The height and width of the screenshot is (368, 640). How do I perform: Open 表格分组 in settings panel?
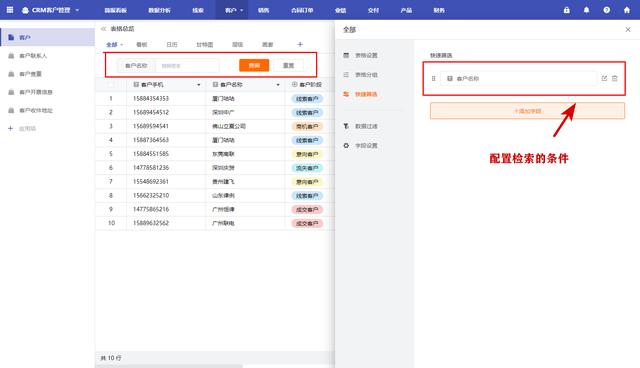(x=366, y=75)
